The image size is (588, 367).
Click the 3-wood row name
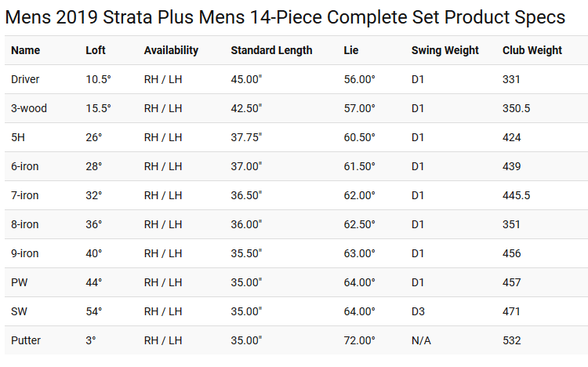[x=29, y=108]
